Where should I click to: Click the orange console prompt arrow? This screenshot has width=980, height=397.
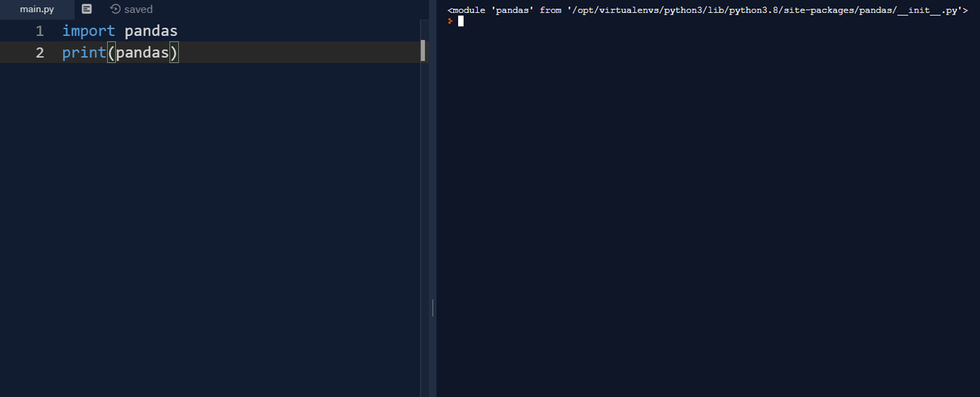pos(450,21)
